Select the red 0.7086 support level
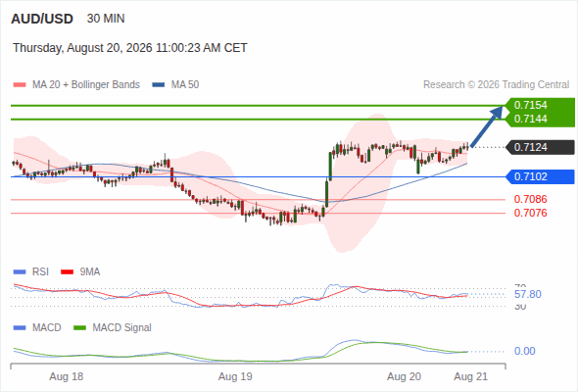 pos(530,199)
